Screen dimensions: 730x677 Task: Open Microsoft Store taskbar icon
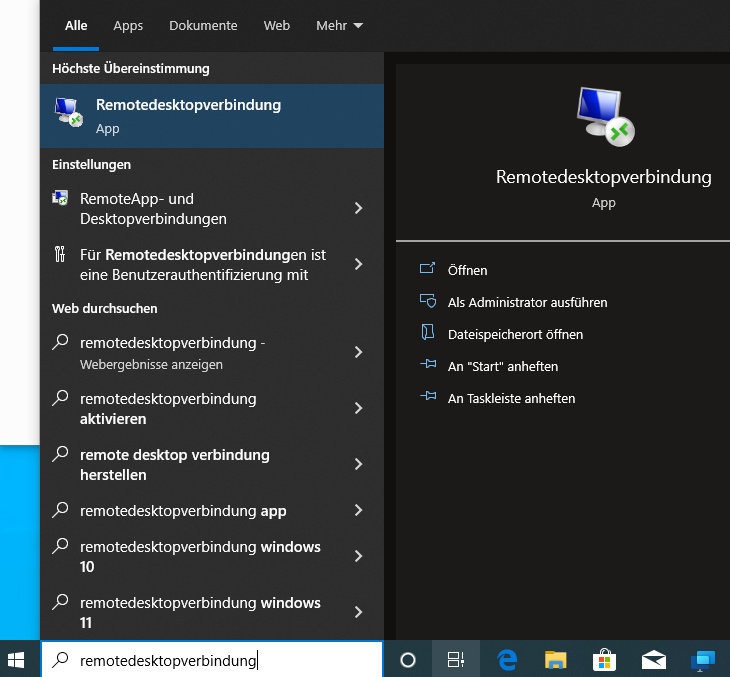click(x=605, y=660)
